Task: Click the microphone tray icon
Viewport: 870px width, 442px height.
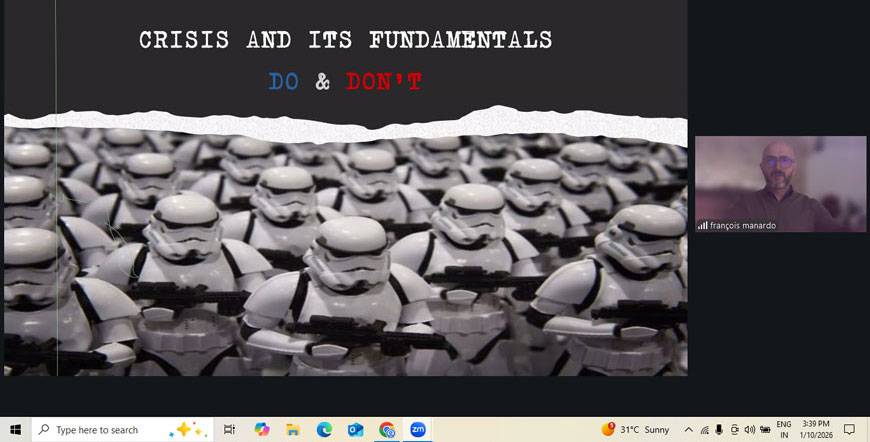Action: tap(719, 429)
